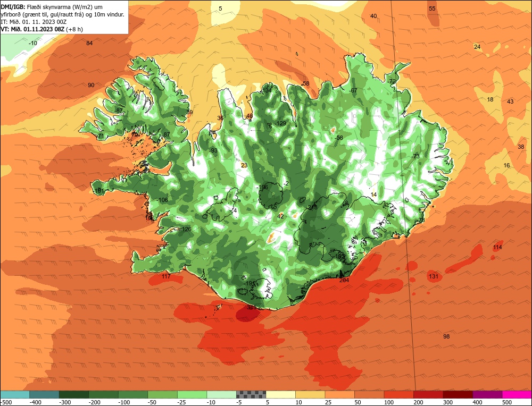This screenshot has width=532, height=406.
Task: Click the '-71' value in the Westfjords
Action: click(99, 136)
